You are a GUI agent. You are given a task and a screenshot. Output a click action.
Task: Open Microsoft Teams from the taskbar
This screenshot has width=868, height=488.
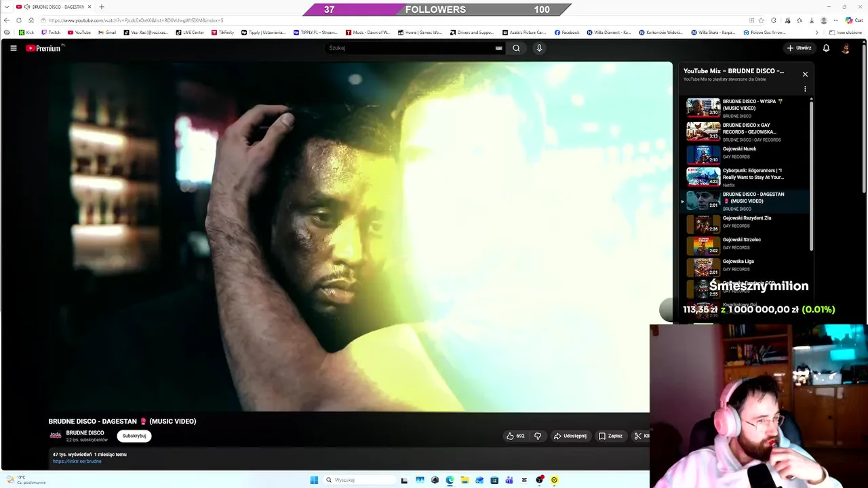click(x=509, y=480)
